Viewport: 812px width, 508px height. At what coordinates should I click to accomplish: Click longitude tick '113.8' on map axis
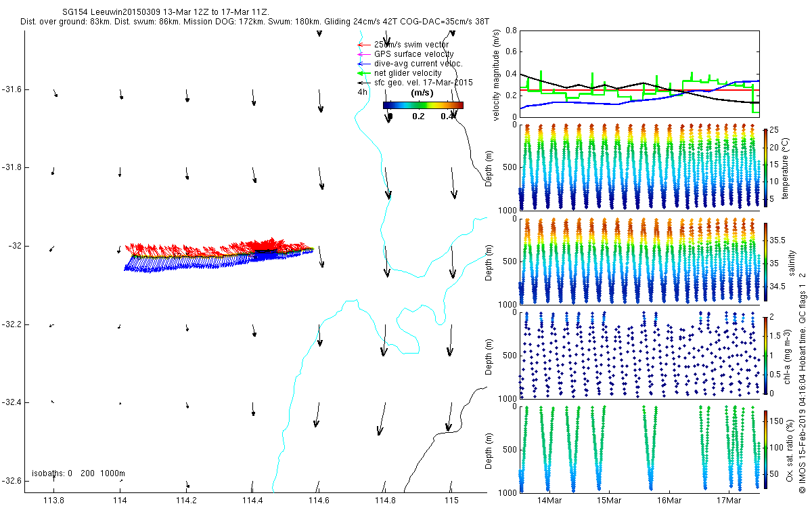53,501
